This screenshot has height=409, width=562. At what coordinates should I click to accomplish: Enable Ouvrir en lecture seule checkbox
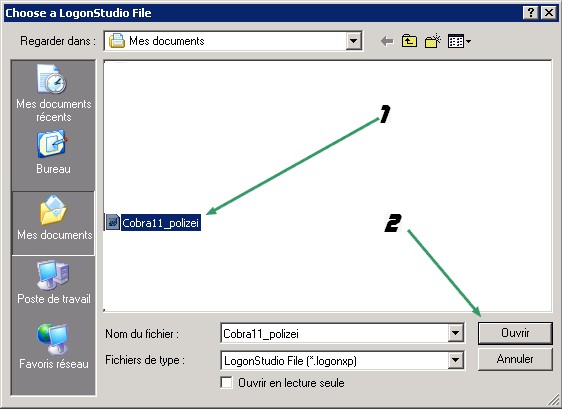click(227, 382)
